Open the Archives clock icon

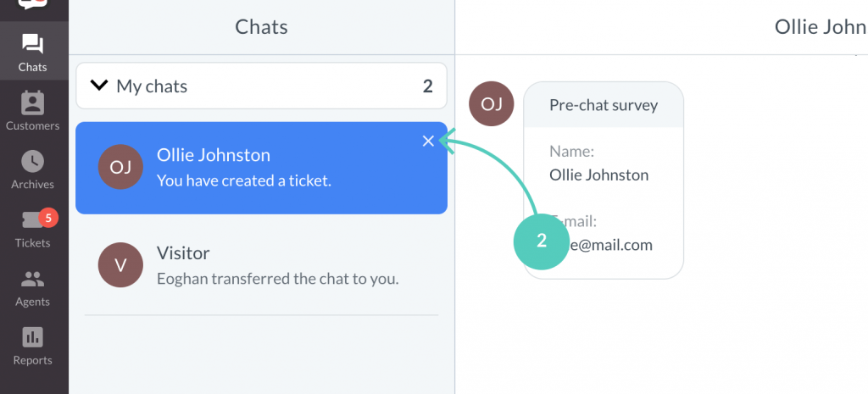pyautogui.click(x=32, y=162)
